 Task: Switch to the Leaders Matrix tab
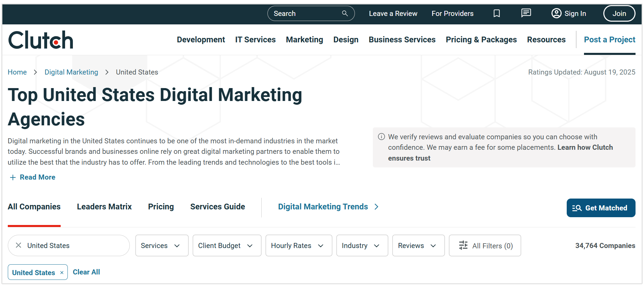pos(104,207)
